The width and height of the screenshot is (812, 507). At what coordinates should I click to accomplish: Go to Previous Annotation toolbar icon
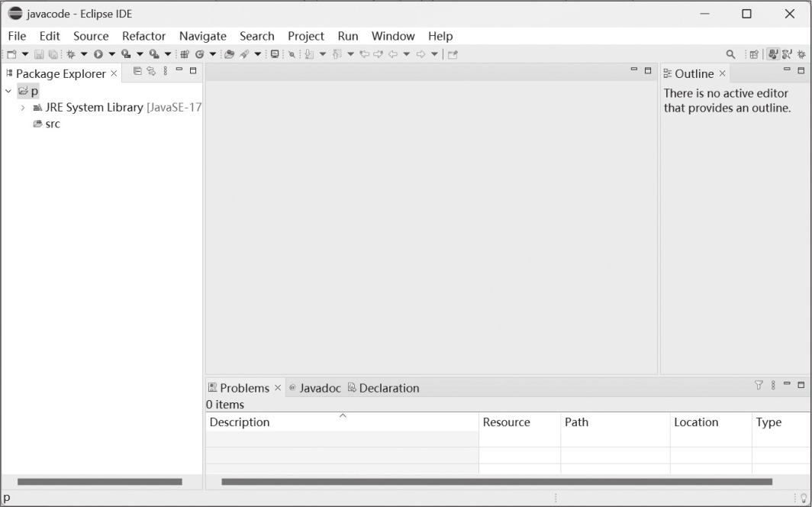pyautogui.click(x=337, y=54)
